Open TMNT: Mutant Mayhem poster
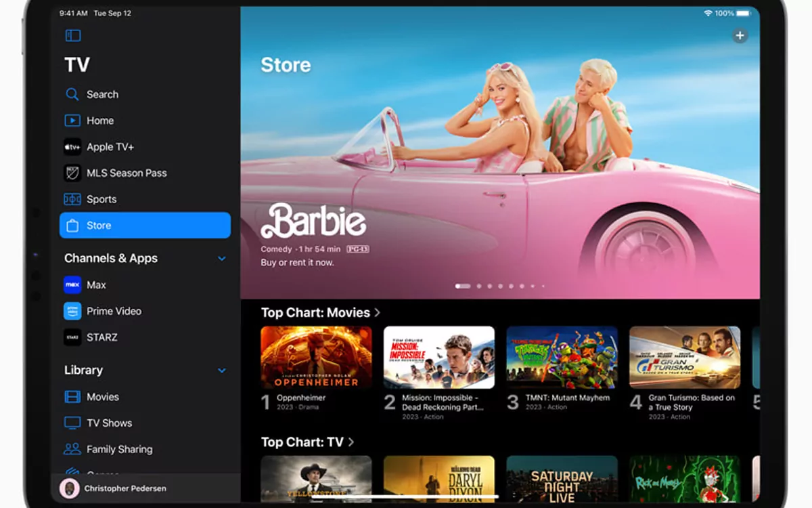 coord(562,357)
